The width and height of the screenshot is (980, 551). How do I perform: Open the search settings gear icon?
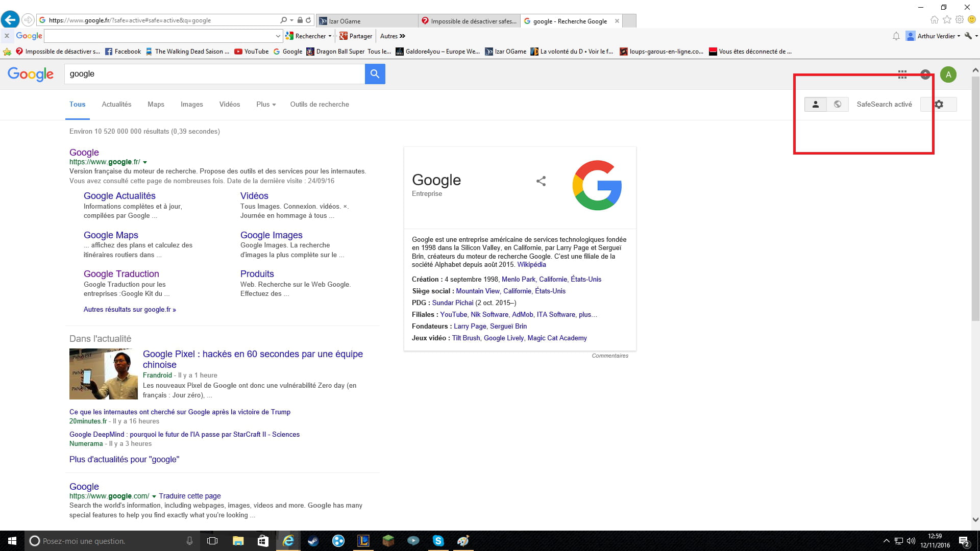point(939,104)
